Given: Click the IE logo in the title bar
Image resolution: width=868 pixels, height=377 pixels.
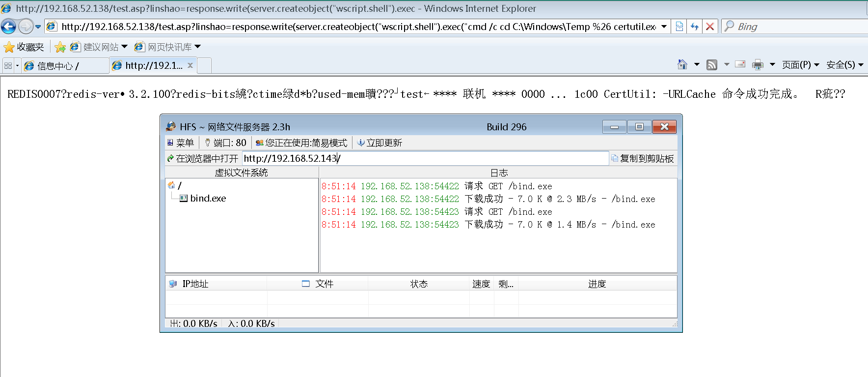Looking at the screenshot, I should [x=6, y=8].
